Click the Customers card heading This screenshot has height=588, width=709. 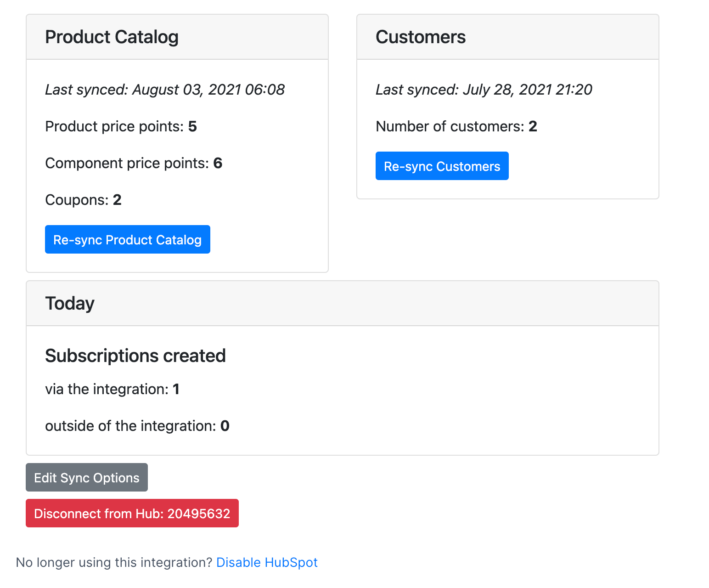pyautogui.click(x=420, y=37)
